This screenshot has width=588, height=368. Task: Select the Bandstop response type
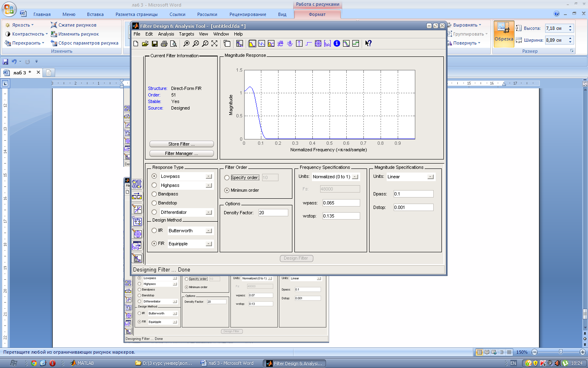pos(154,203)
